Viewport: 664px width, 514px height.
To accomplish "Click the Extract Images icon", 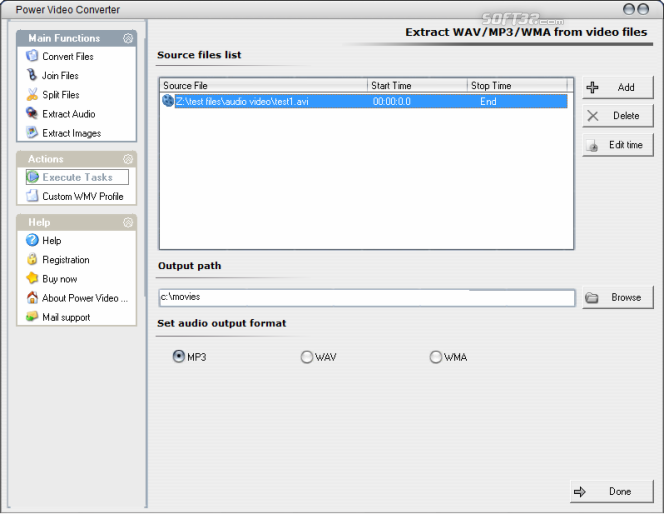I will (32, 133).
